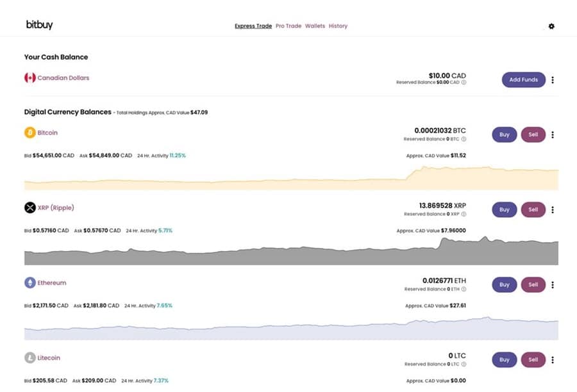Click info icon beside Canadian Dollars reserved balance
The width and height of the screenshot is (577, 392).
464,83
